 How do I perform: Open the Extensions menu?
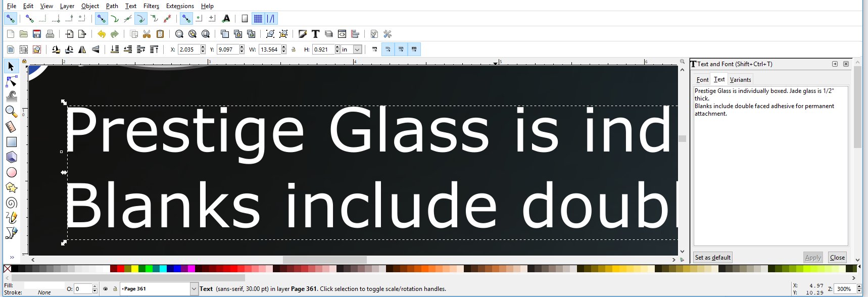(180, 6)
